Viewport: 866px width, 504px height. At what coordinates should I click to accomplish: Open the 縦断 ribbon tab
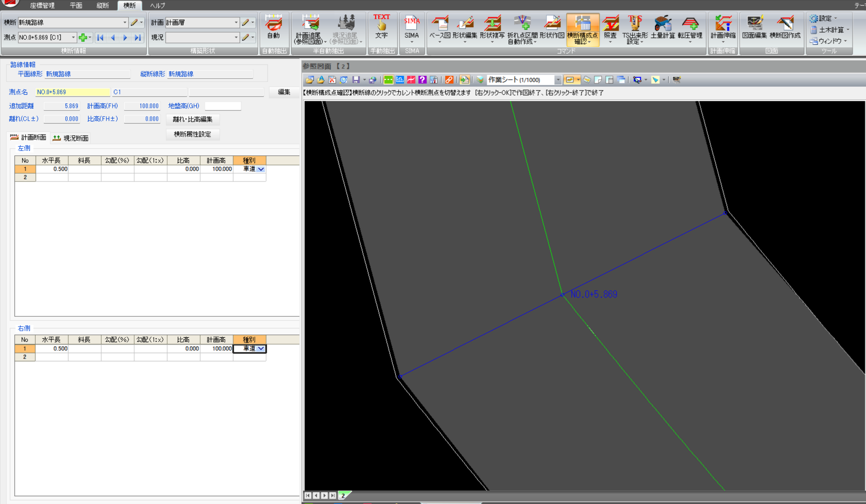(x=102, y=5)
